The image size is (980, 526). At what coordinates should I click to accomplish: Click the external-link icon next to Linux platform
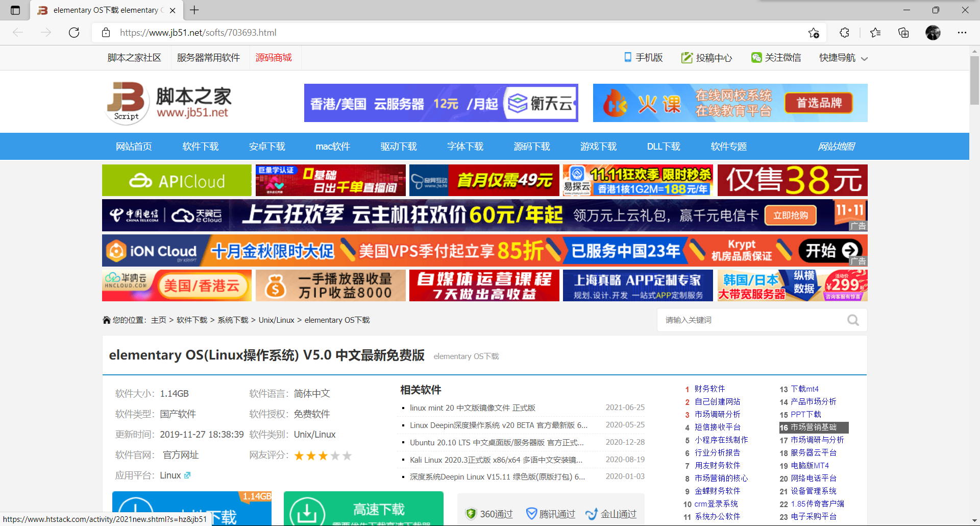tap(187, 475)
